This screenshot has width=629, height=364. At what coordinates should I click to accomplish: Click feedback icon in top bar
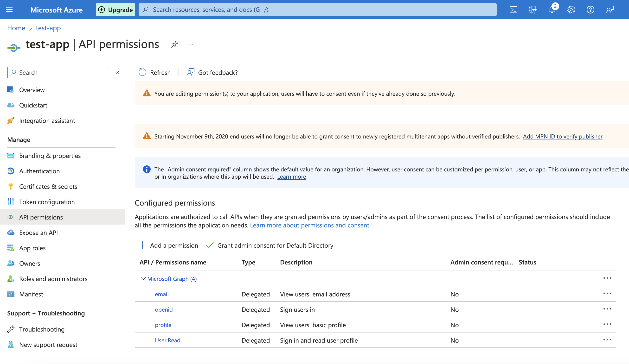click(610, 10)
